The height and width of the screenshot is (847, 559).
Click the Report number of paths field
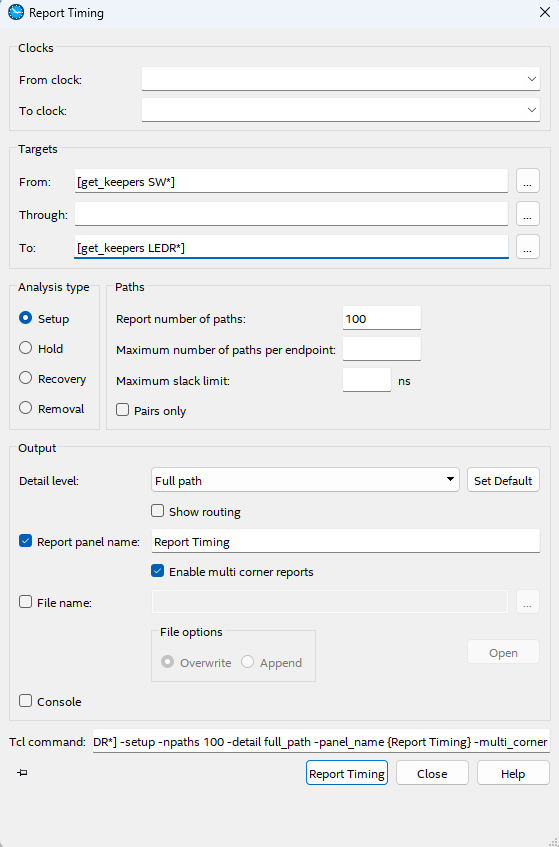[382, 318]
